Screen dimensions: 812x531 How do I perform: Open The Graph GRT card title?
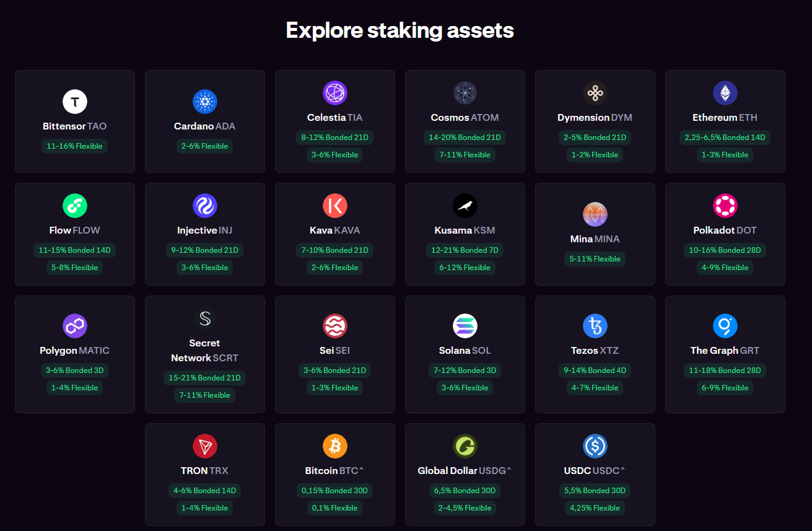click(x=725, y=351)
